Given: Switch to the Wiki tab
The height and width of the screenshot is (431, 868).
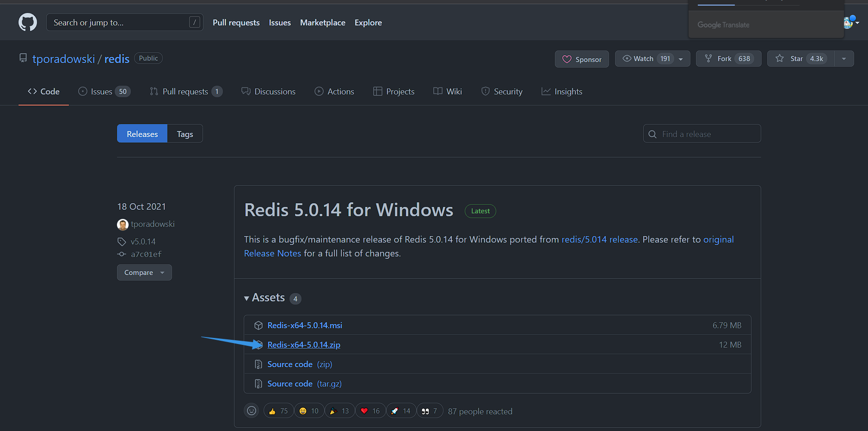Looking at the screenshot, I should 448,92.
